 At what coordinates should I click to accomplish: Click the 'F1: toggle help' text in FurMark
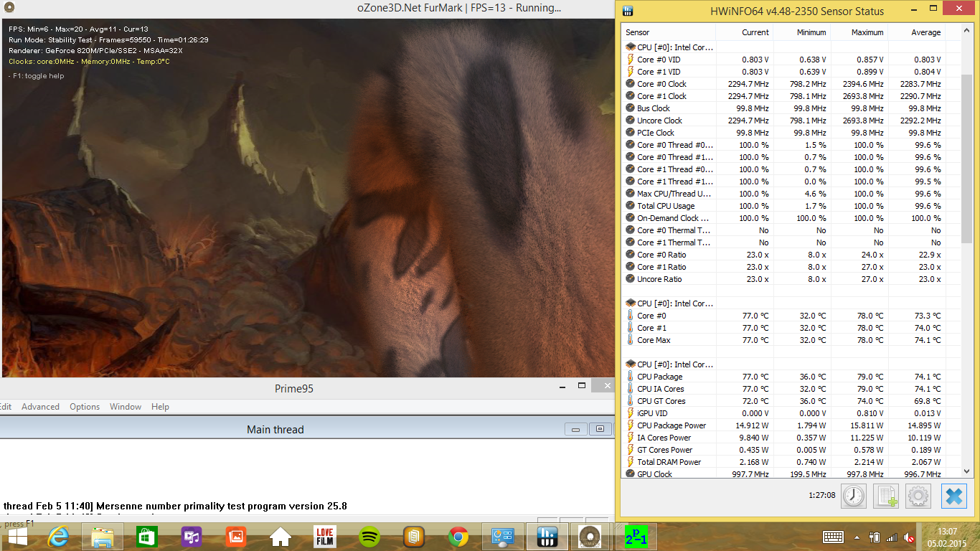tap(38, 76)
